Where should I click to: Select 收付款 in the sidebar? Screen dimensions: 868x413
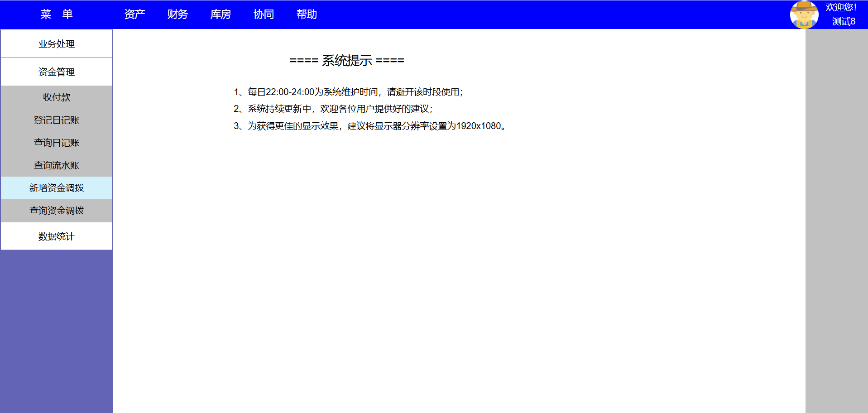click(x=57, y=97)
